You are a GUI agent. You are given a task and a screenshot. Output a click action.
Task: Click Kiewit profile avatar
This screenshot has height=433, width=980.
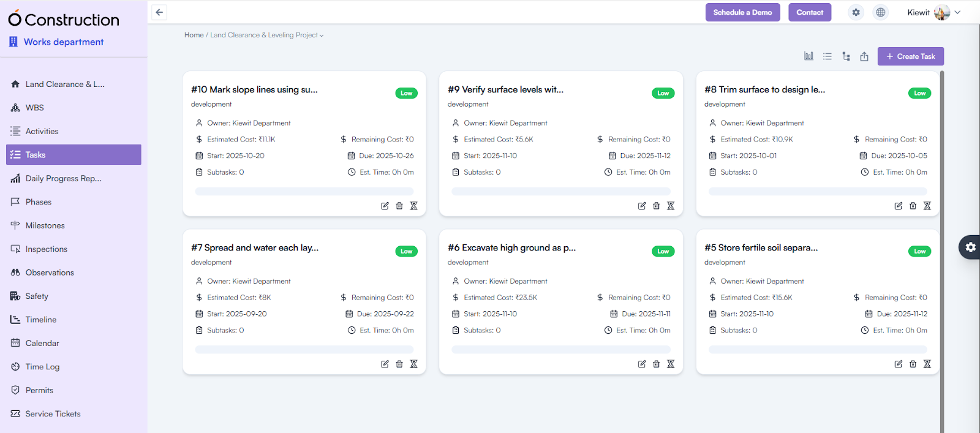tap(942, 12)
